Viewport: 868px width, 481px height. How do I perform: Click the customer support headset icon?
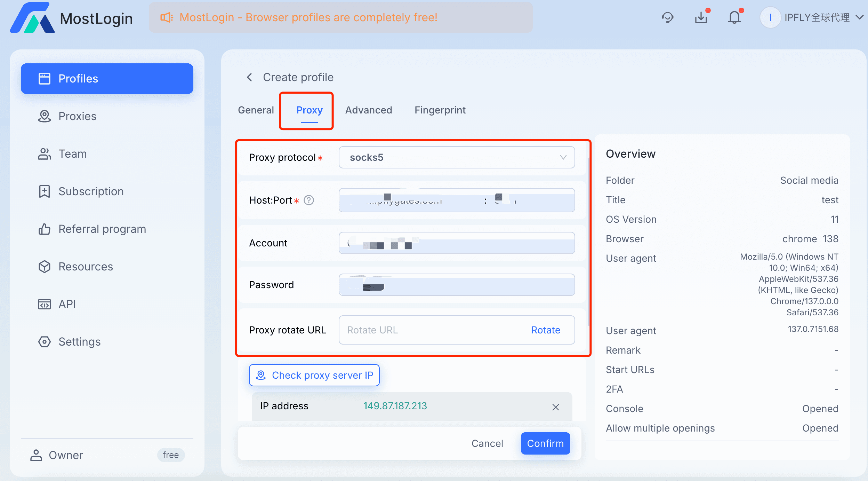click(667, 17)
